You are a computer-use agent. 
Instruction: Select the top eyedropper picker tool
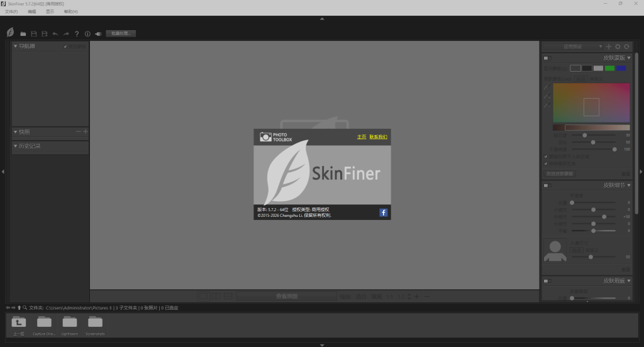click(547, 87)
